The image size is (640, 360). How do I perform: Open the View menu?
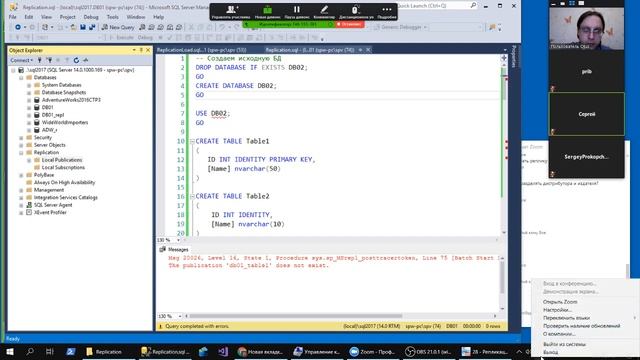(46, 17)
